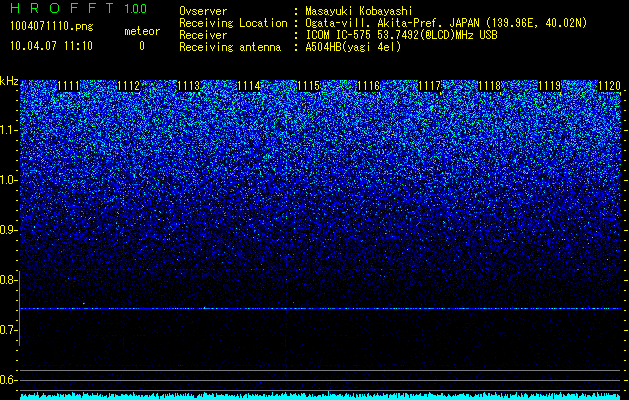
Task: Click the Ovserver label
Action: 203,11
